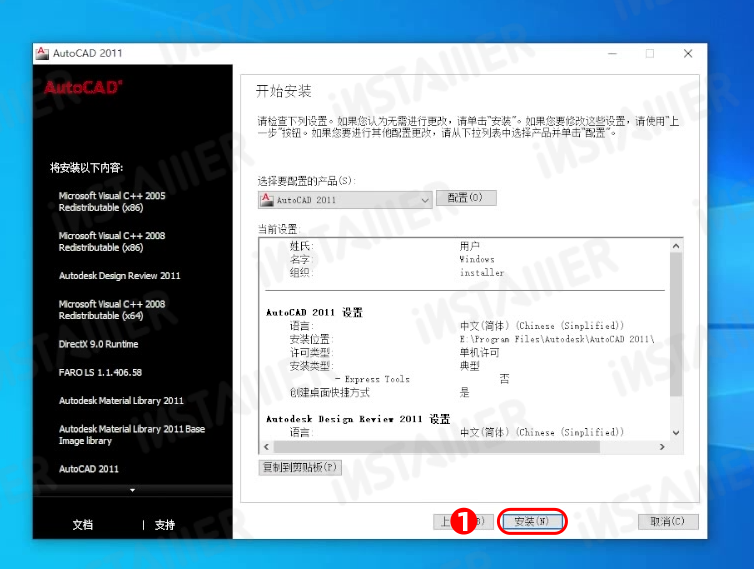Click the horizontal scroll right arrow
Viewport: 754px width, 569px height.
(x=662, y=447)
